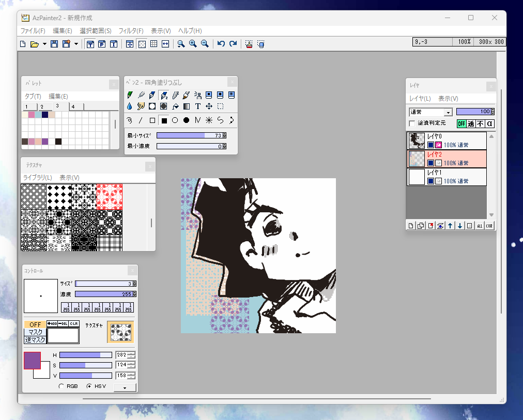Click the purple foreground color swatch
Screen dimensions: 523x420
pyautogui.click(x=32, y=360)
